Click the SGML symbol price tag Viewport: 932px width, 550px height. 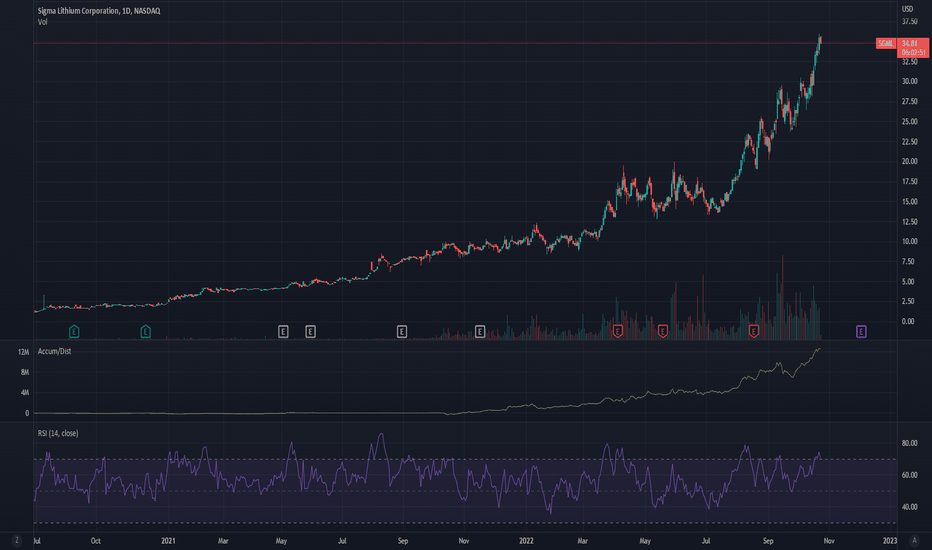(886, 43)
